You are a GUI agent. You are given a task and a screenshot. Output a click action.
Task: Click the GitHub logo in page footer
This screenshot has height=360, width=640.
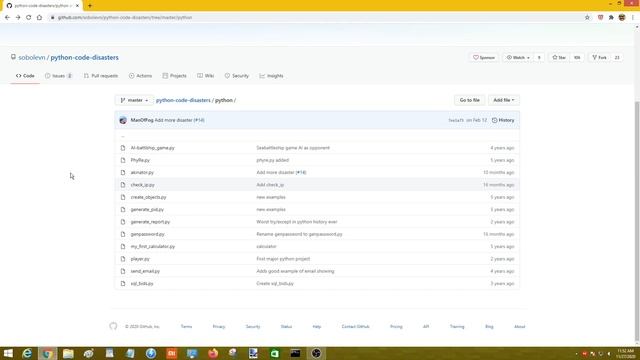pyautogui.click(x=113, y=326)
